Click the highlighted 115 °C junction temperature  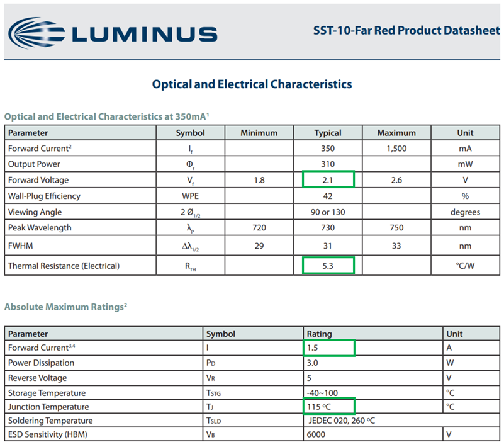[330, 407]
